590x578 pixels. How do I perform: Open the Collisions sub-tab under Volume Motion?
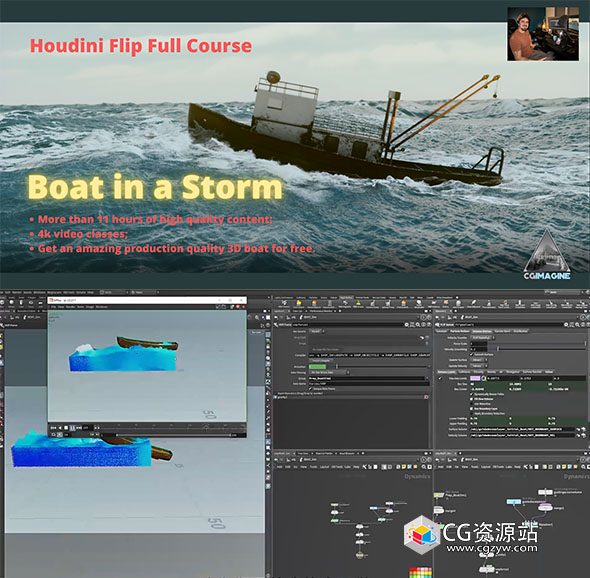(464, 372)
